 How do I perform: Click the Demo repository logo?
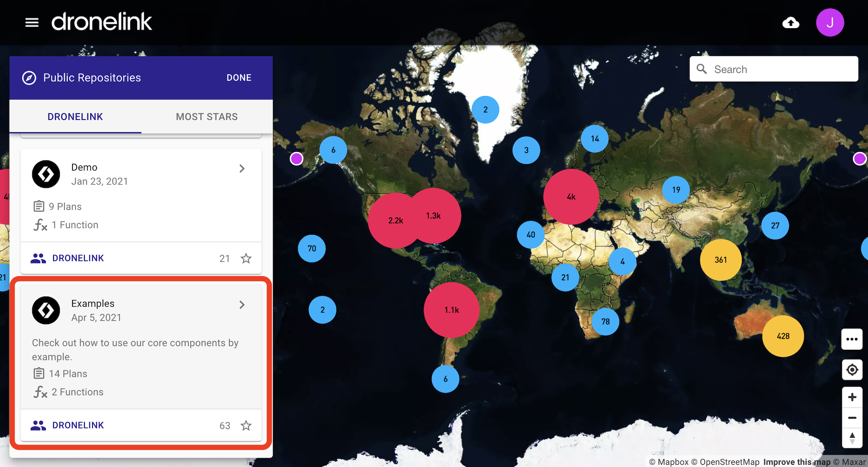click(46, 174)
